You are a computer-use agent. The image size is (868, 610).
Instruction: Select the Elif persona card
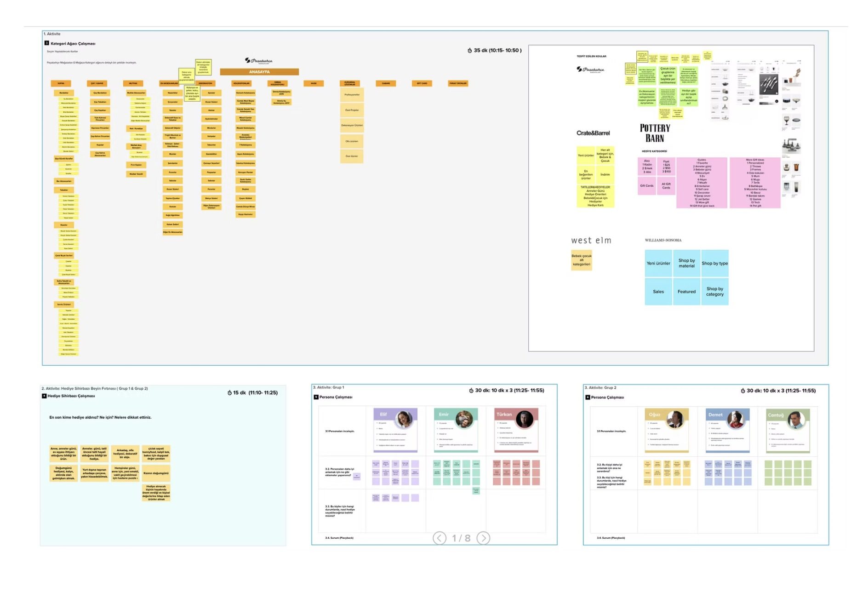(x=395, y=430)
